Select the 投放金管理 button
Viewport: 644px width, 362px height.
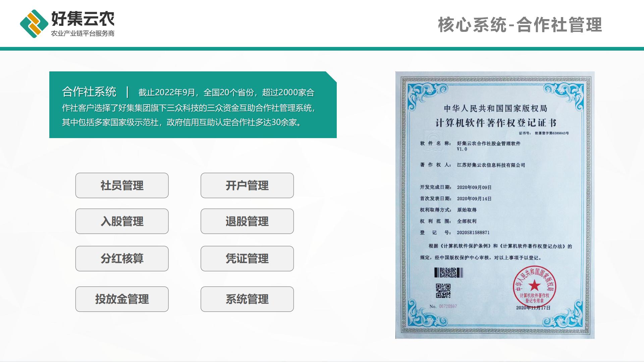tap(122, 299)
